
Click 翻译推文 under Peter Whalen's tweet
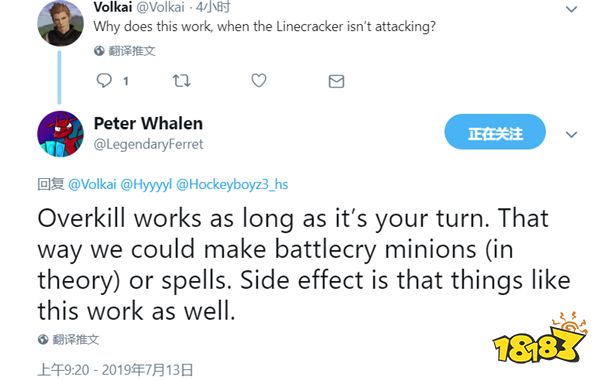click(75, 339)
